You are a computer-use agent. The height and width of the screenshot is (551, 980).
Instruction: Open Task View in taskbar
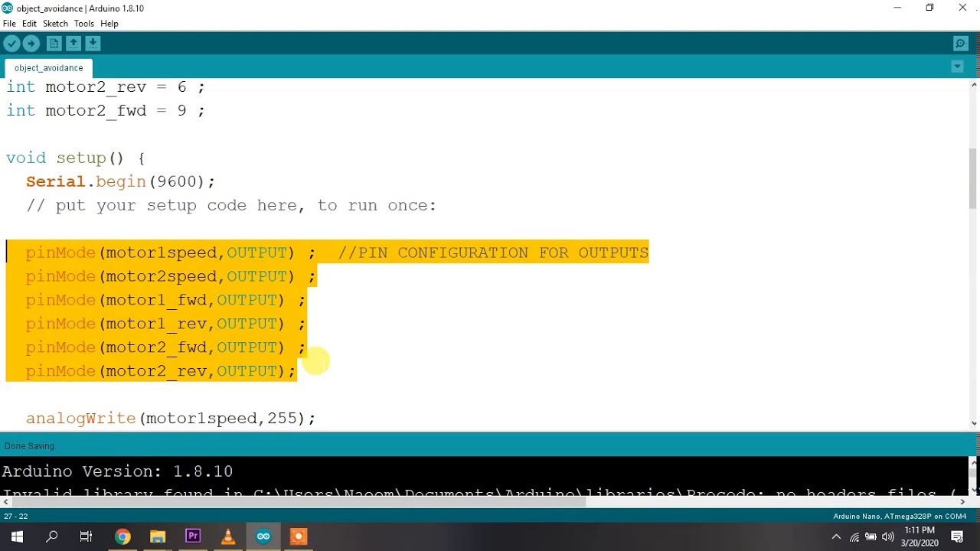(x=86, y=536)
